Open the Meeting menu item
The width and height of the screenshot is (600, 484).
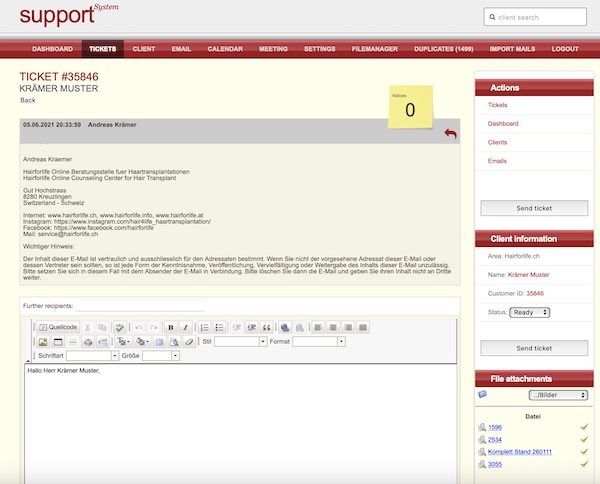(273, 49)
